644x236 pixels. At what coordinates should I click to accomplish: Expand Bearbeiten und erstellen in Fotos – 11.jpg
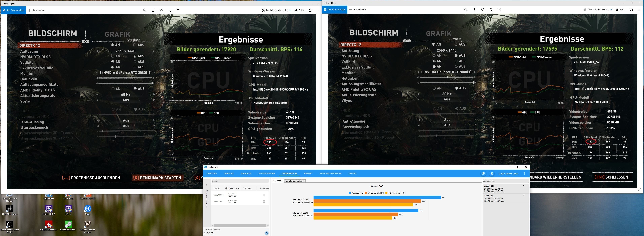[598, 9]
